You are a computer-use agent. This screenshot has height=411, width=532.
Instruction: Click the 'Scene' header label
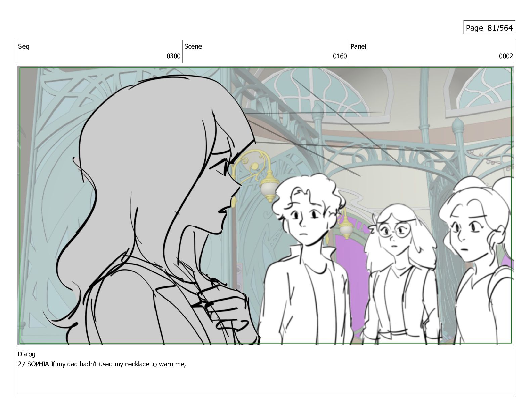(193, 47)
